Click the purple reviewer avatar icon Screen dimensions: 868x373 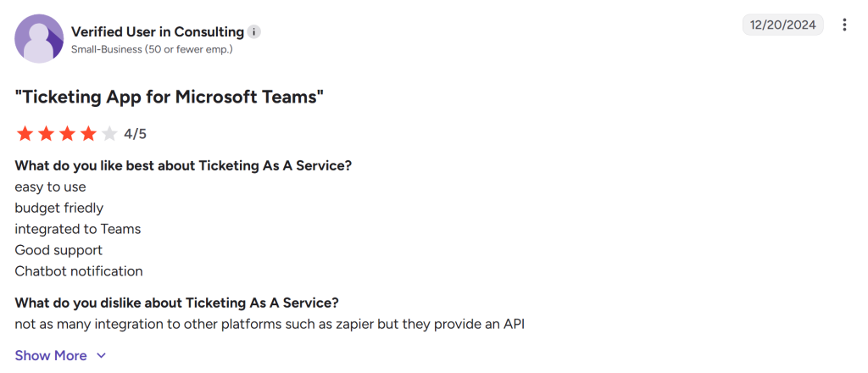tap(39, 39)
